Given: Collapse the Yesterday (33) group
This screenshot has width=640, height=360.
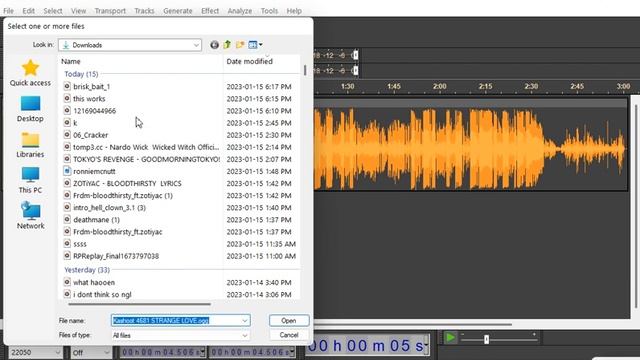Looking at the screenshot, I should [87, 270].
